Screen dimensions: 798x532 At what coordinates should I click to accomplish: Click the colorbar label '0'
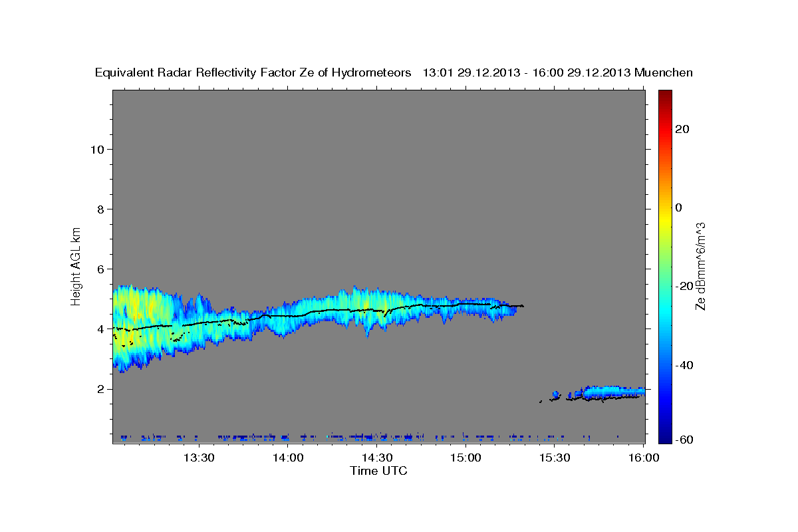[x=679, y=207]
